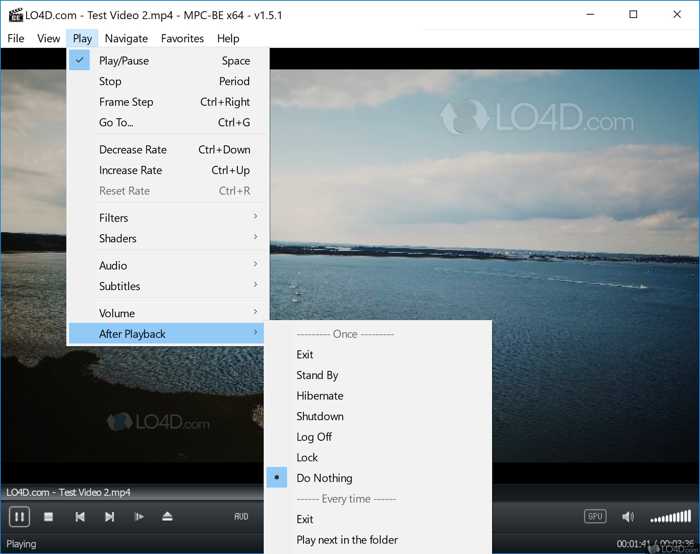Select Stand By after playback

pyautogui.click(x=378, y=375)
